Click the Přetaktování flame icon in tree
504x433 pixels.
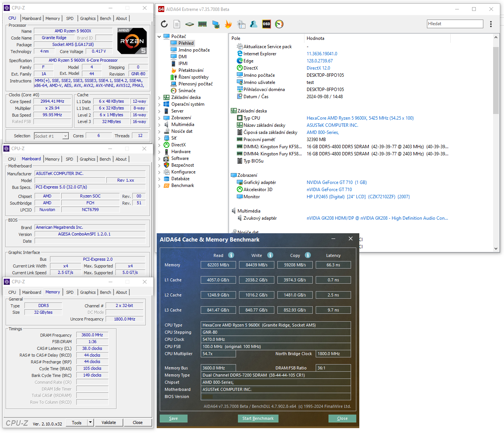pyautogui.click(x=174, y=70)
